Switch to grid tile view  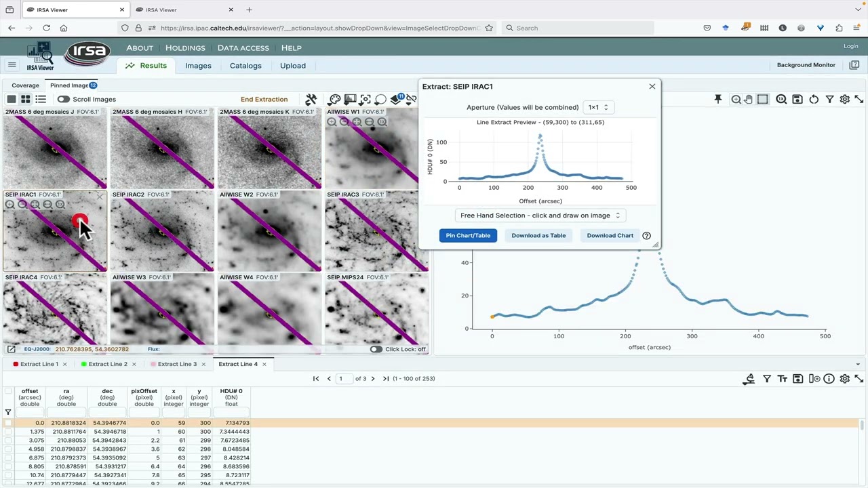(26, 99)
